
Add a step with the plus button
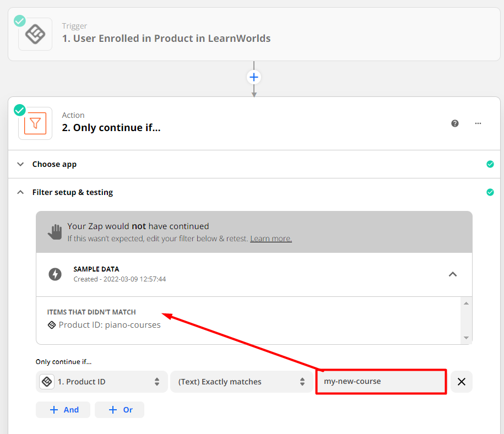pos(254,77)
